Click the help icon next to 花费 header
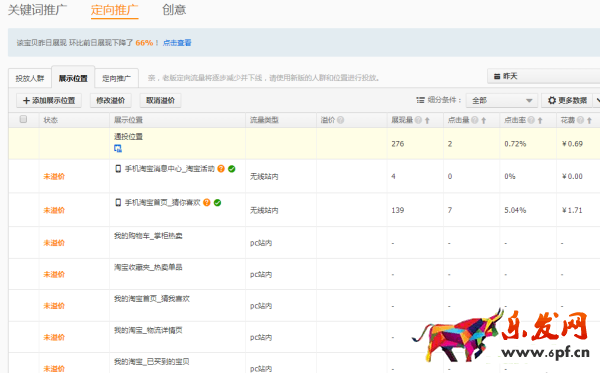Image resolution: width=600 pixels, height=373 pixels. coord(580,120)
